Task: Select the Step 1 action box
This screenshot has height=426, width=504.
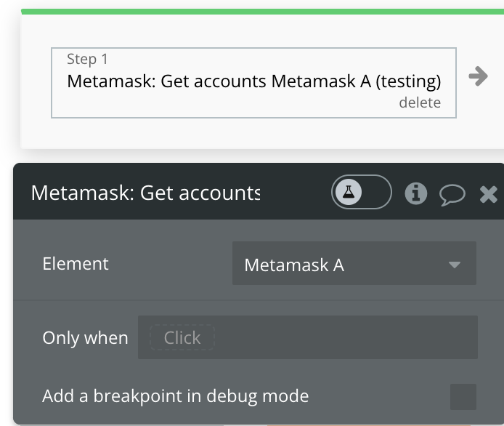Action: pyautogui.click(x=253, y=83)
